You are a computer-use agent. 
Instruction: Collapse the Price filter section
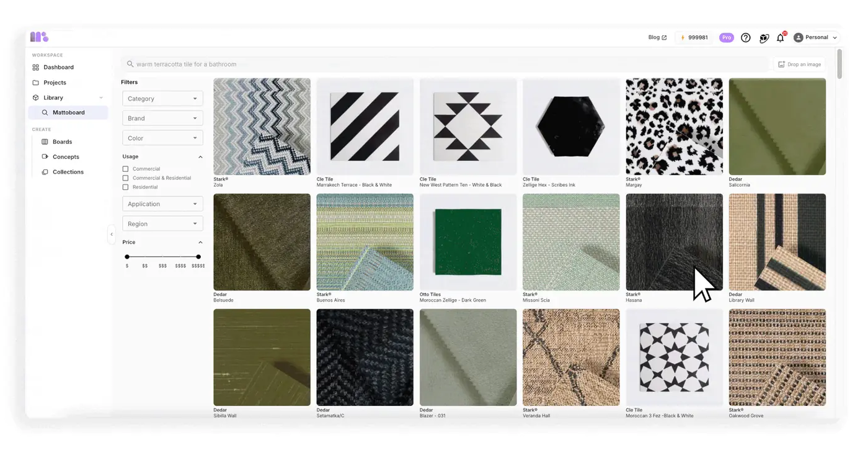[x=200, y=243]
